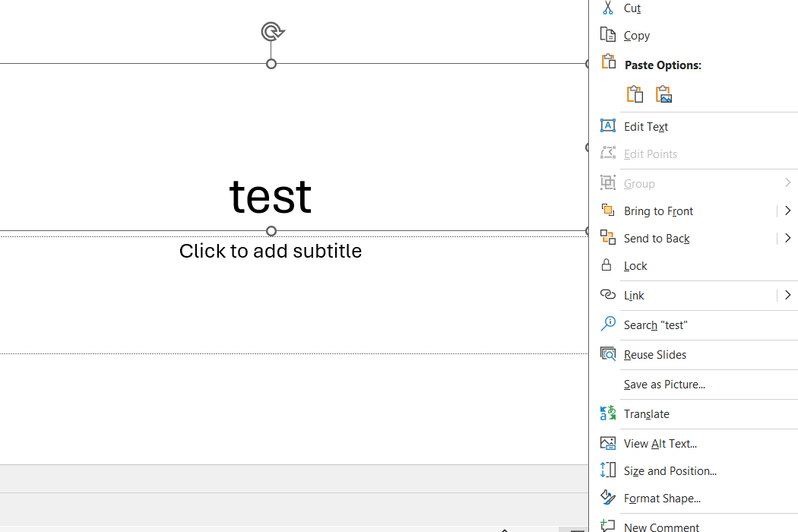Use the Keep Source Formatting paste option
This screenshot has width=798, height=532.
pos(635,93)
